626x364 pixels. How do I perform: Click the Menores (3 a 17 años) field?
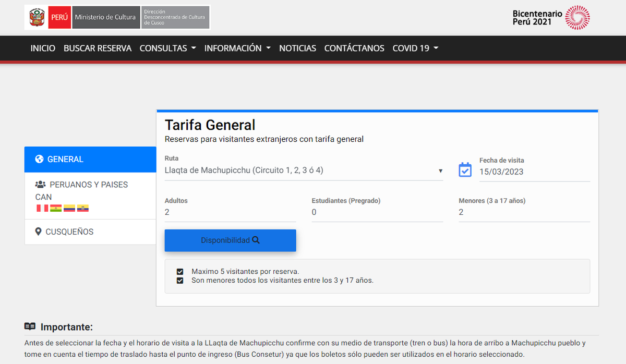[x=524, y=212]
